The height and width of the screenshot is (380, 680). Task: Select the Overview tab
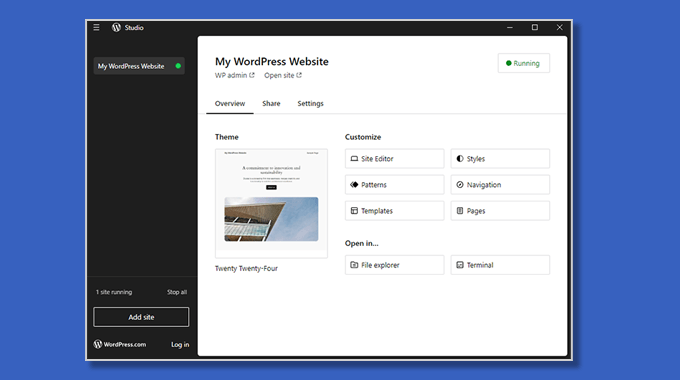[230, 104]
